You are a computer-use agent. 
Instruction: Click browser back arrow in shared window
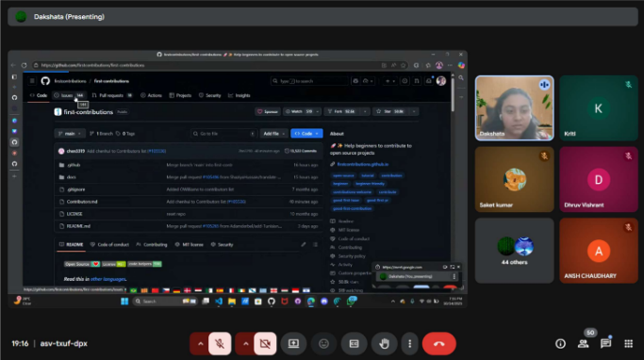13,65
